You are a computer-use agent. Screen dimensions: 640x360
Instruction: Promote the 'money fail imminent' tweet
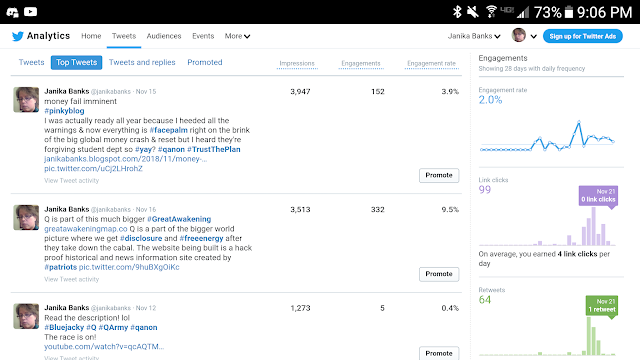[x=439, y=175]
